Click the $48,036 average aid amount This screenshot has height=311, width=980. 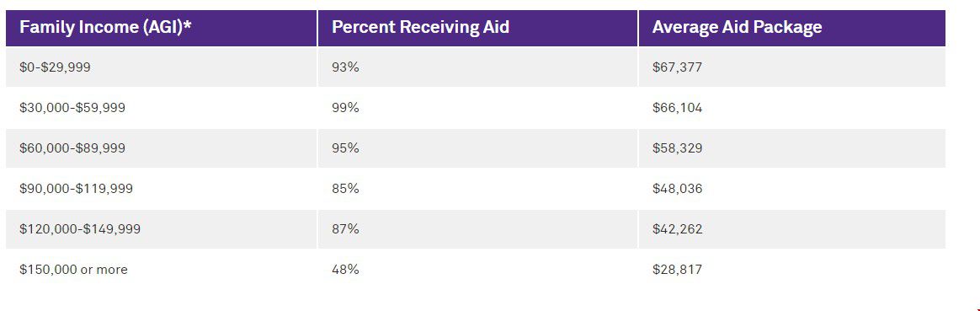click(678, 188)
